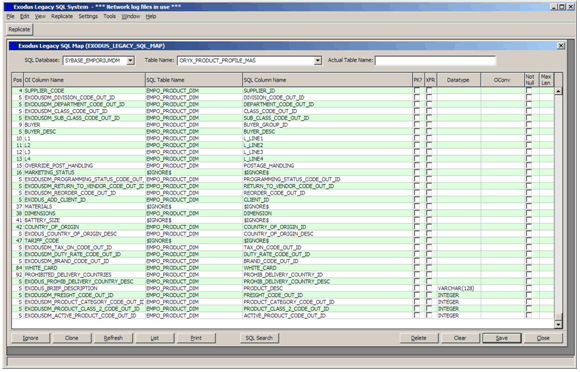Select the POSTAGE_HANDLING SQL column cell
The image size is (580, 372).
[327, 166]
